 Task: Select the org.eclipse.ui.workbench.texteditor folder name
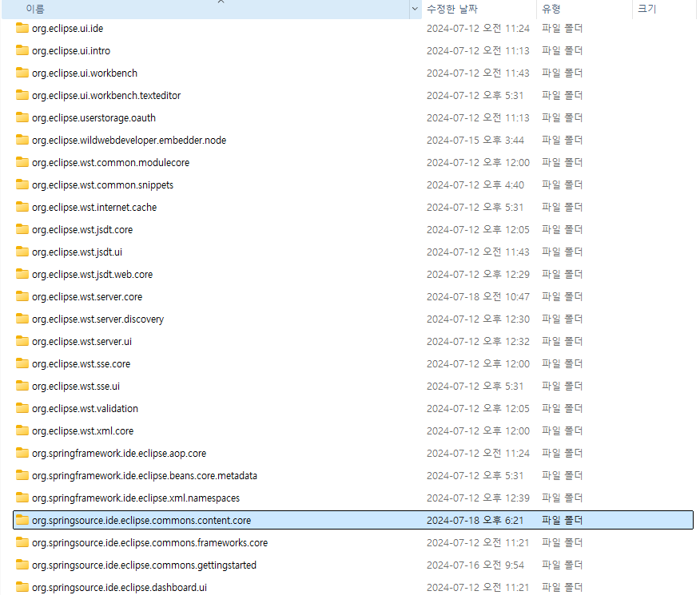pyautogui.click(x=106, y=96)
